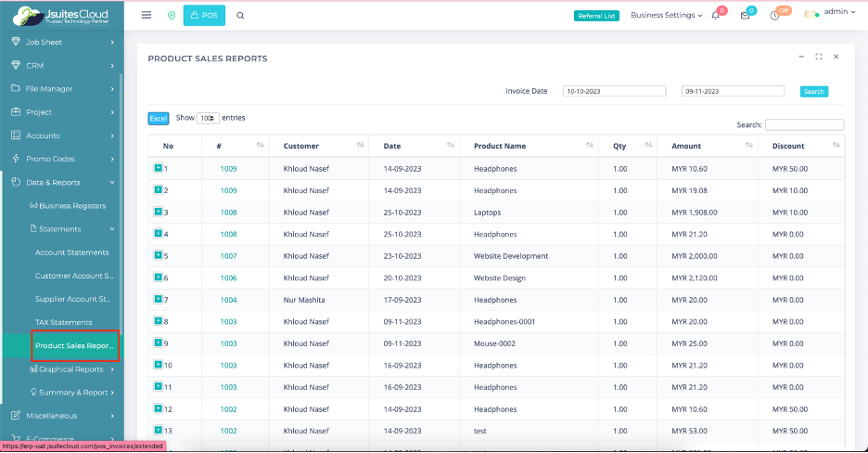Select TAX Statements in sidebar

coord(63,322)
